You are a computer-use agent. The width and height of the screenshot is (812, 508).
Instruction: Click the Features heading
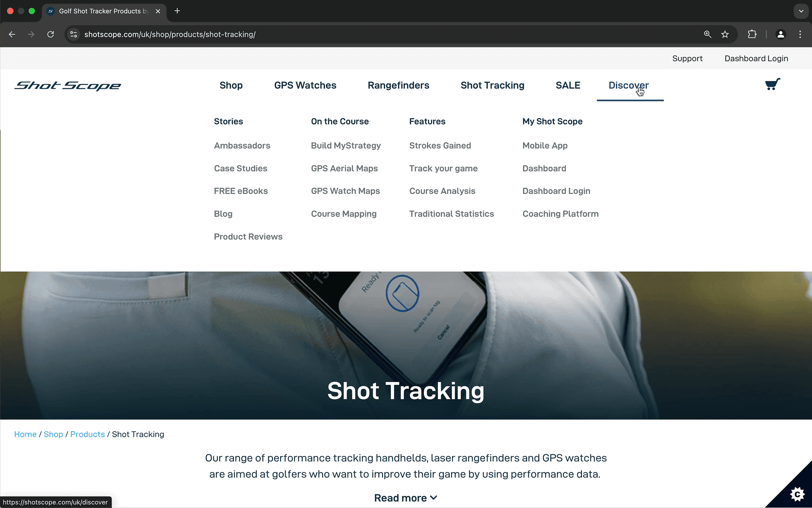427,121
